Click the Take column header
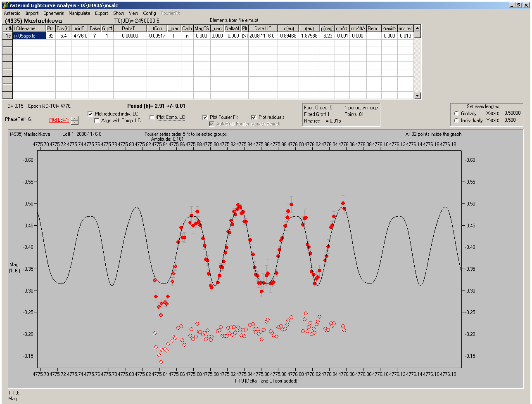 tap(95, 28)
